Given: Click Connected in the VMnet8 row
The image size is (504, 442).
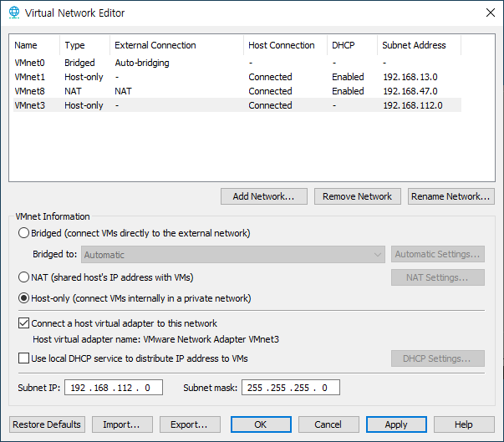Looking at the screenshot, I should click(270, 91).
